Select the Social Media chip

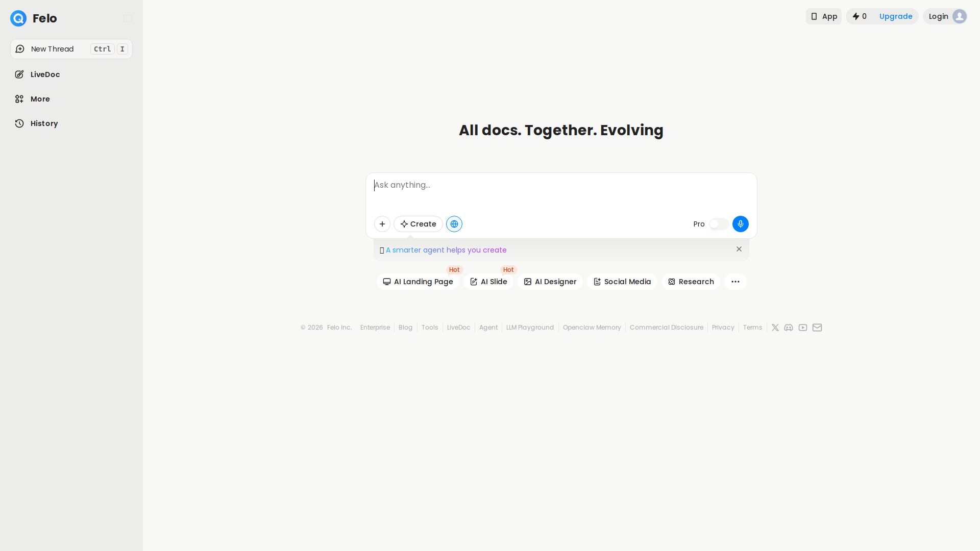622,282
